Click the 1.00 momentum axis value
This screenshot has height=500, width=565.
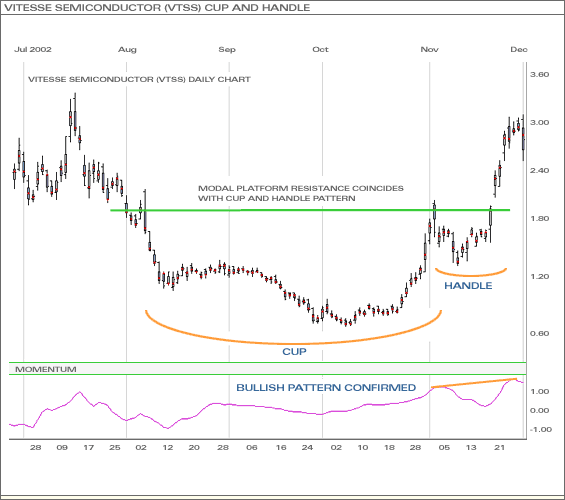[539, 392]
